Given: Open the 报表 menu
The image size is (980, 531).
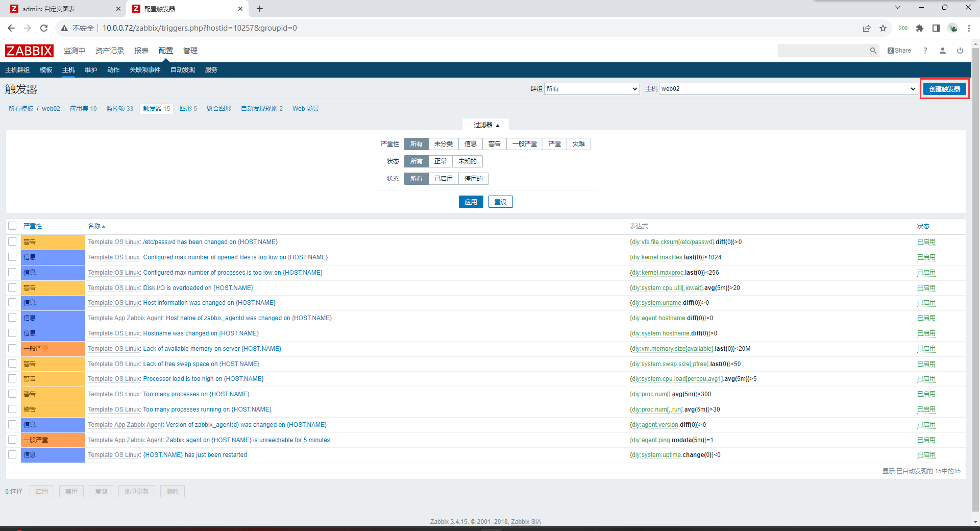Looking at the screenshot, I should [x=141, y=51].
